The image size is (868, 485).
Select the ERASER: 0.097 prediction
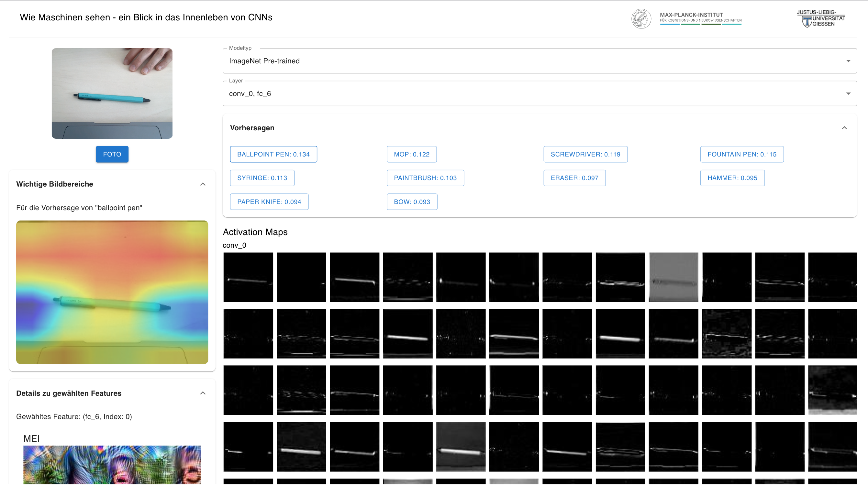coord(574,178)
